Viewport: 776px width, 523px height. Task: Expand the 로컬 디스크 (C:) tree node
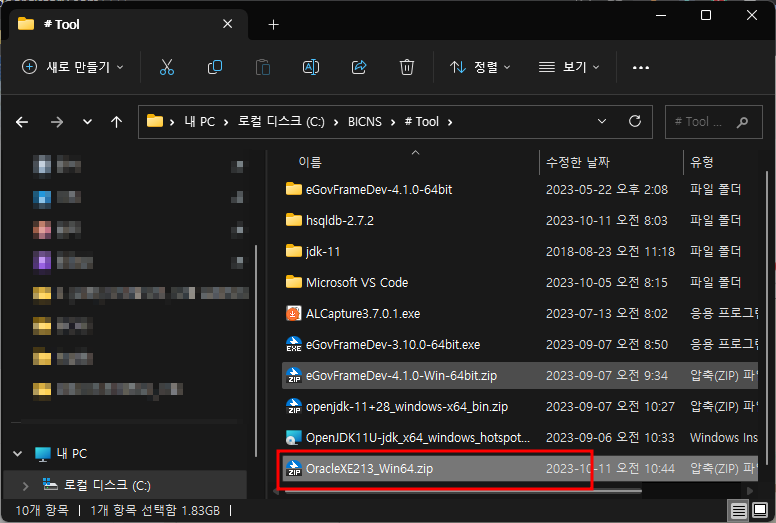point(25,486)
